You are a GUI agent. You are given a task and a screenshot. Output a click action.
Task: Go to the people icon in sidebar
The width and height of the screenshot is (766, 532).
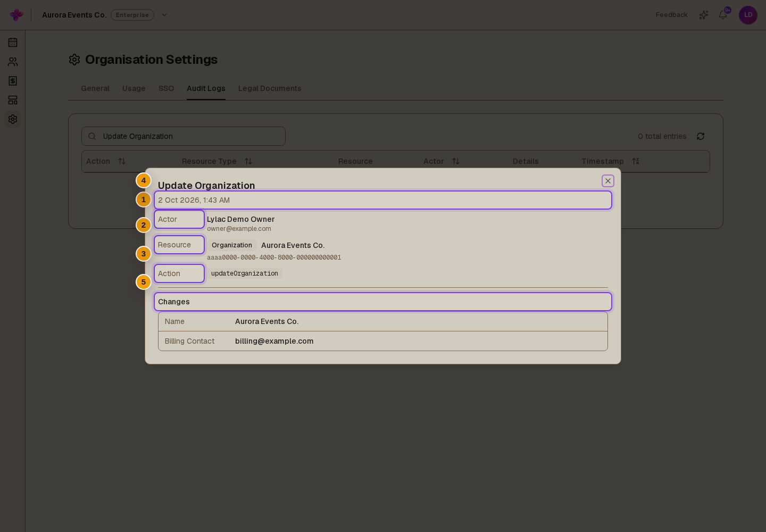[13, 62]
